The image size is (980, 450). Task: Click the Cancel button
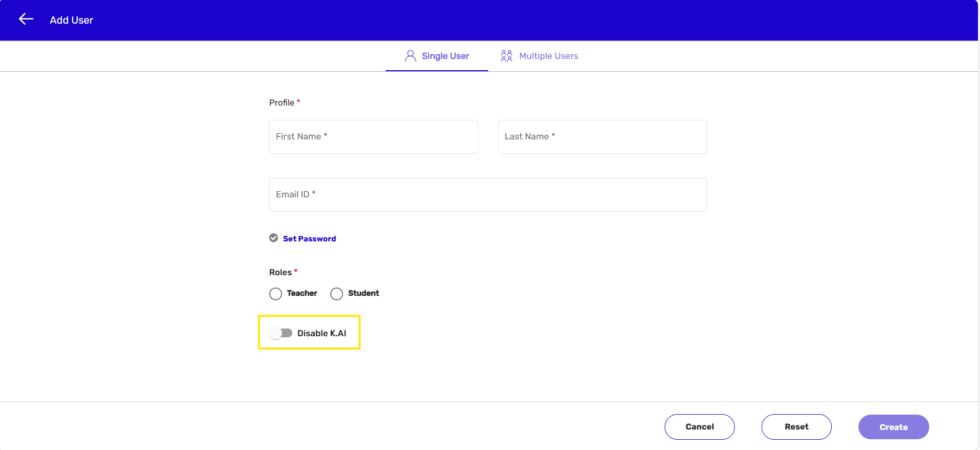(x=699, y=427)
